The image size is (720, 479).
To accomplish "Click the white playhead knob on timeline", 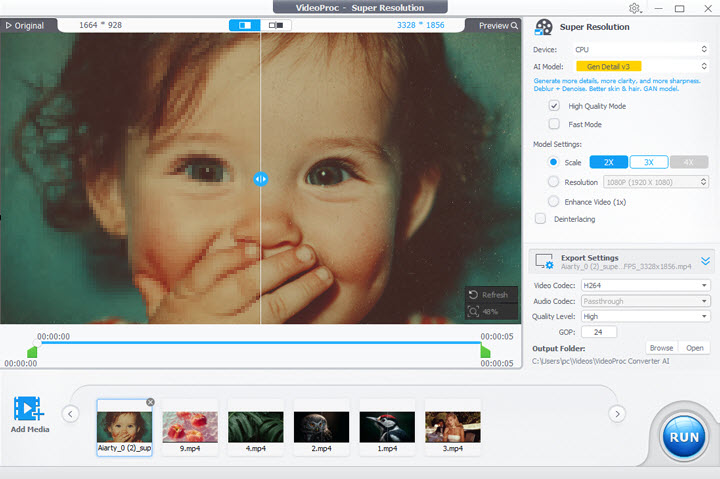I will (37, 343).
